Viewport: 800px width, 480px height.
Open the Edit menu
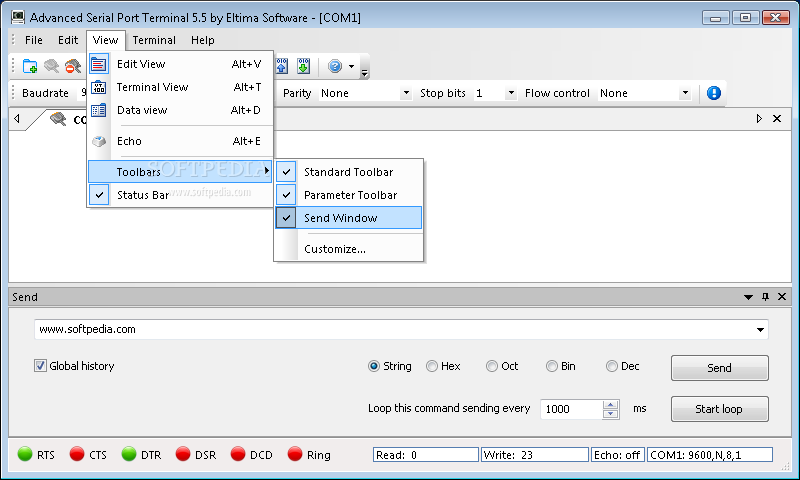pos(68,40)
